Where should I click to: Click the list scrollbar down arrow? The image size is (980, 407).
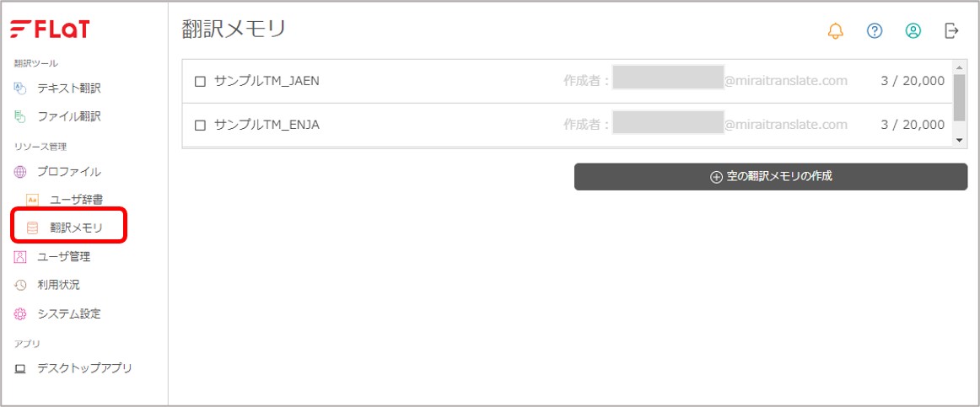[959, 141]
